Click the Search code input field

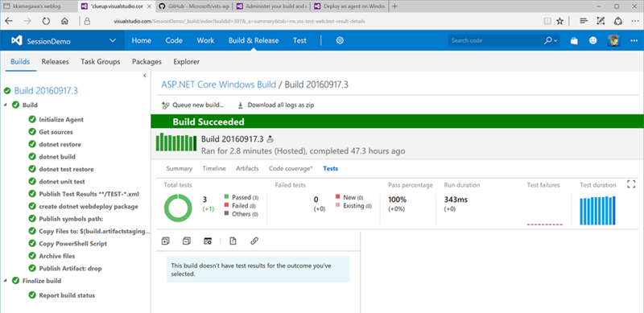tap(495, 41)
